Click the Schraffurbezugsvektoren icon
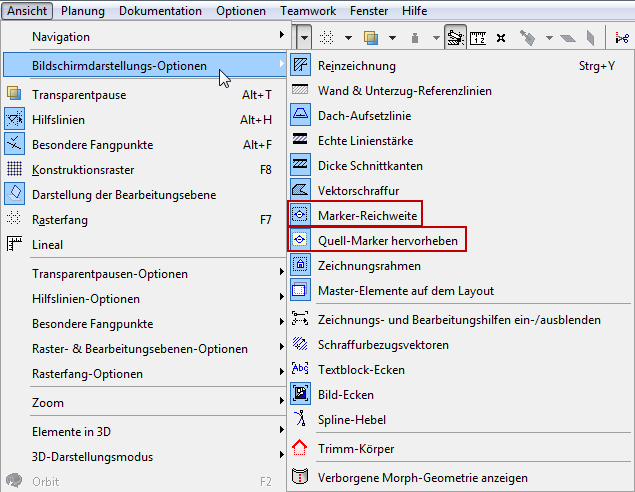635x492 pixels. pos(300,344)
